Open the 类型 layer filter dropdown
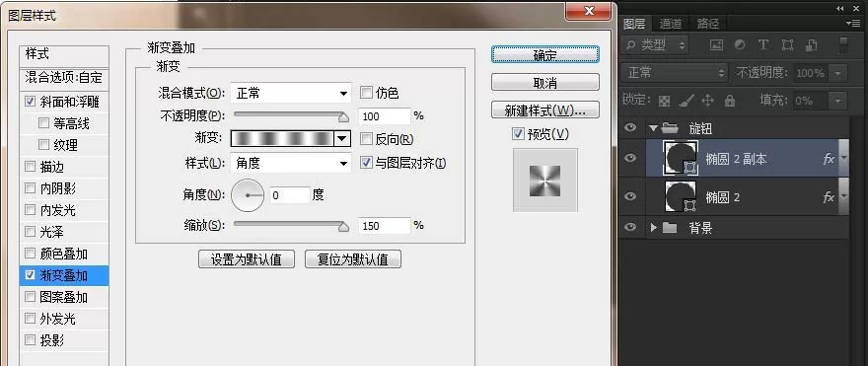The height and width of the screenshot is (366, 868). 655,45
